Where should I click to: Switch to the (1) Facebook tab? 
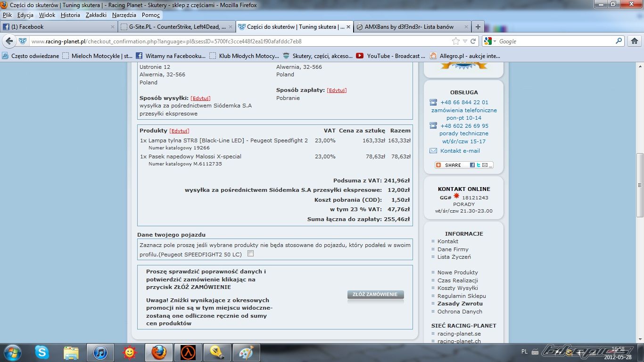click(x=59, y=27)
